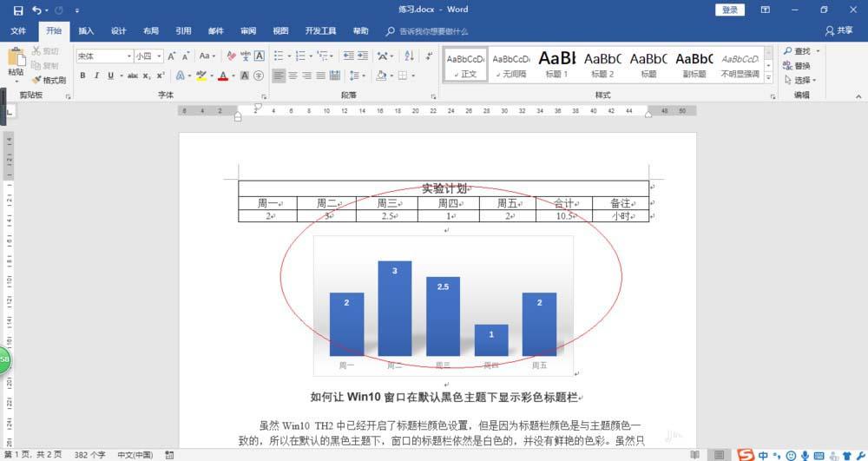Switch to the 插入 (Insert) tab
The width and height of the screenshot is (868, 461).
tap(86, 31)
